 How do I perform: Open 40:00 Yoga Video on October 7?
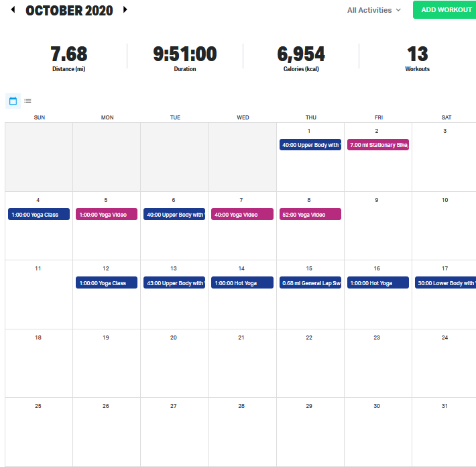pos(243,214)
